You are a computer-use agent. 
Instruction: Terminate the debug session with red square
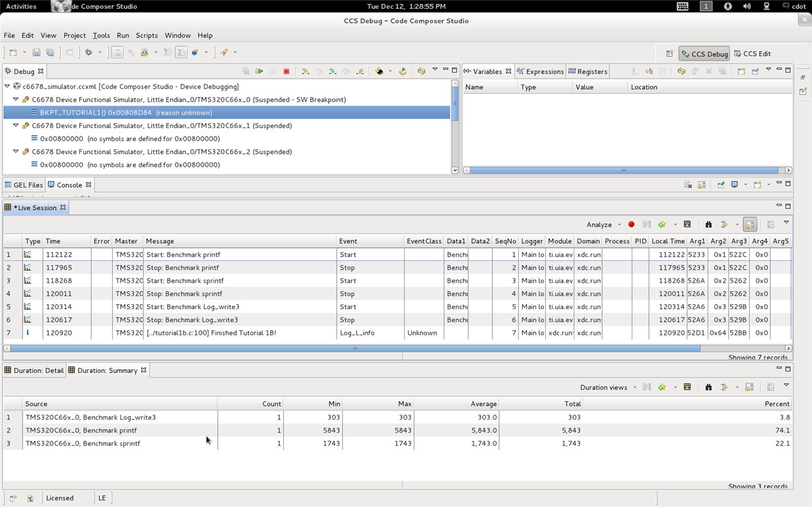point(287,71)
